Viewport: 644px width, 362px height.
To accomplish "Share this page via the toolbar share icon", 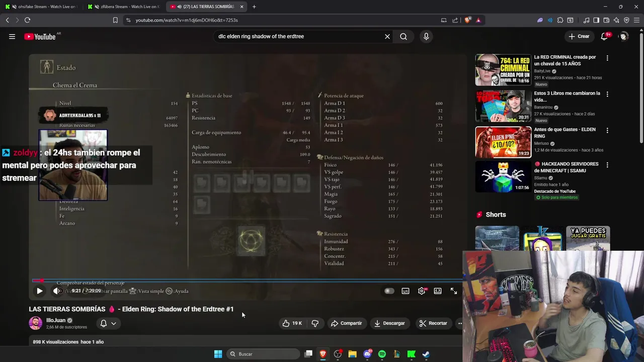I will click(455, 20).
